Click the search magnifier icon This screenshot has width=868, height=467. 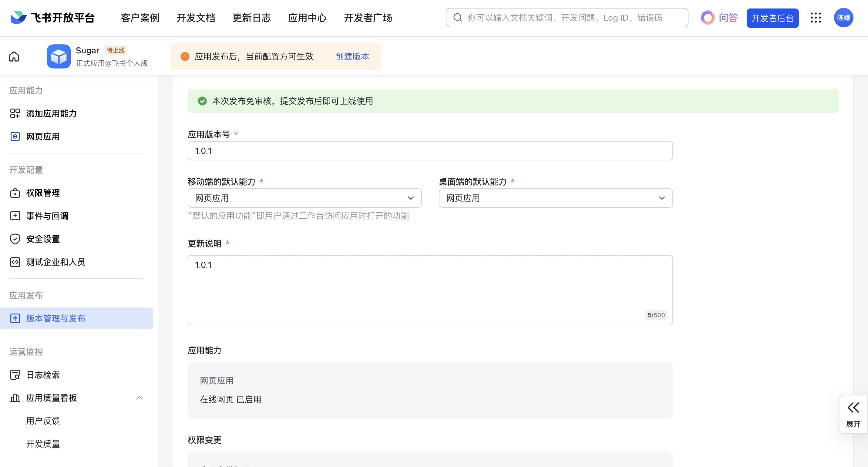(458, 18)
